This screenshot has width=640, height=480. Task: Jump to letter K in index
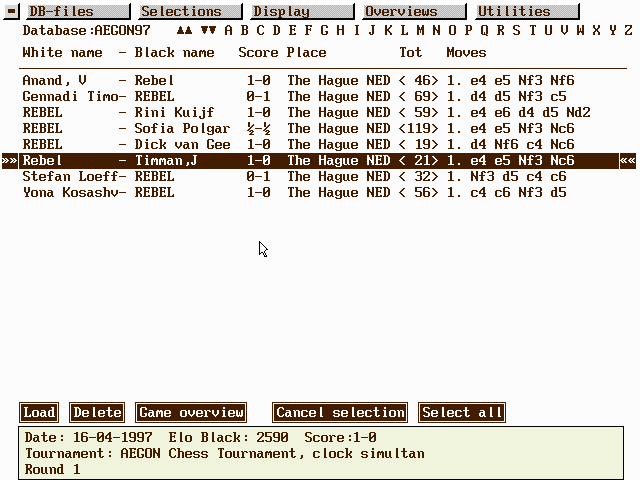(388, 30)
